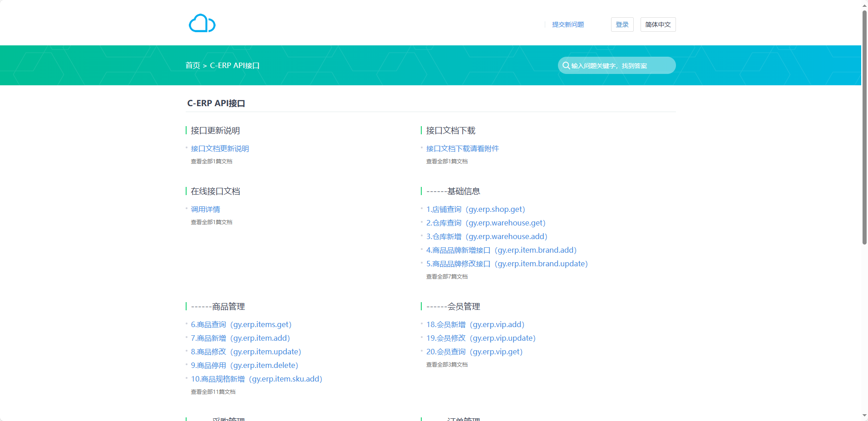Image resolution: width=868 pixels, height=421 pixels.
Task: Focus the keyword search input field
Action: click(x=620, y=66)
